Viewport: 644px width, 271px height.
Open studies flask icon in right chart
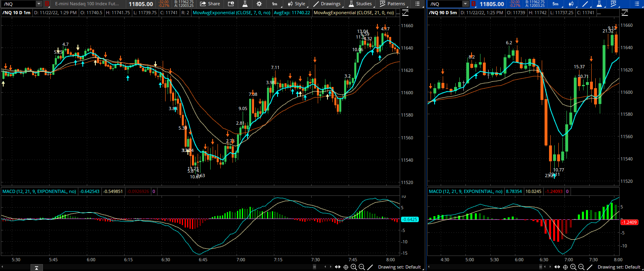[599, 4]
